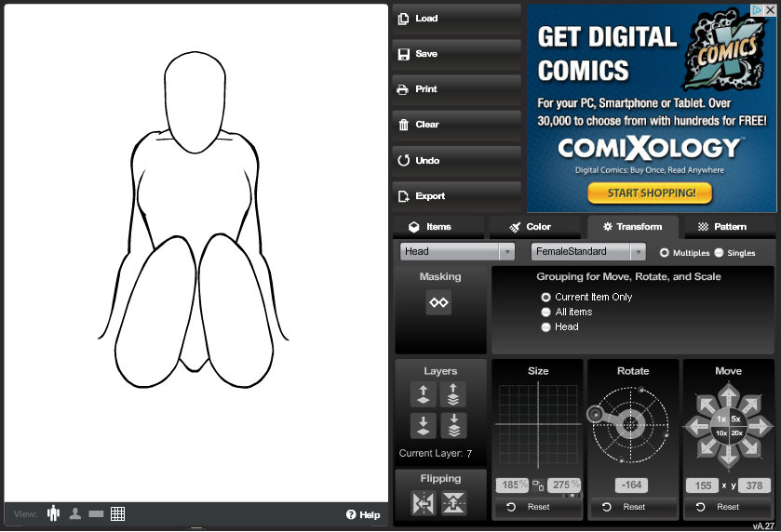
Task: Open Help
Action: 363,515
